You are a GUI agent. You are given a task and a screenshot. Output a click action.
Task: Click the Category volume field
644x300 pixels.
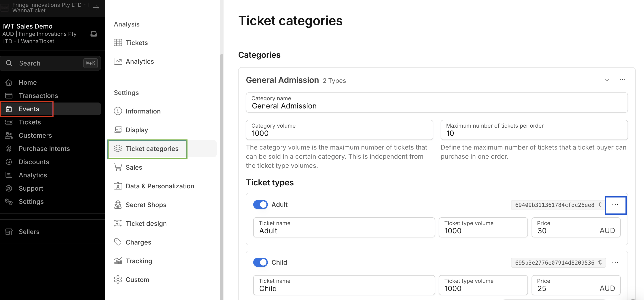(339, 130)
